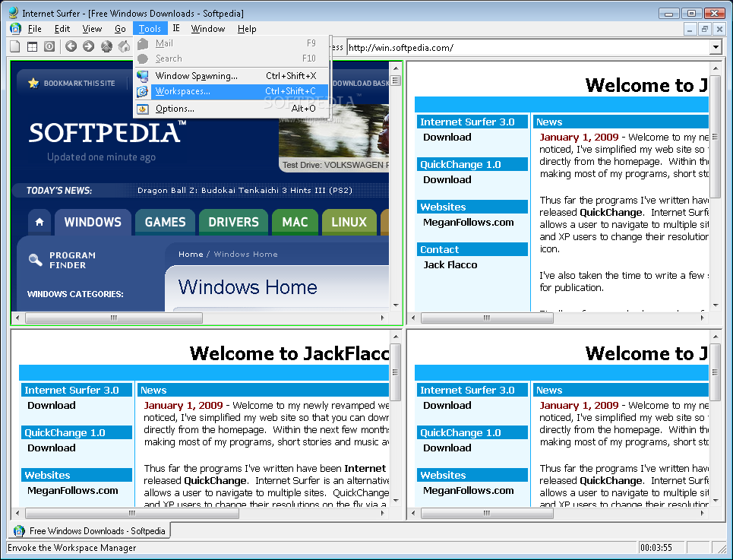This screenshot has width=733, height=560.
Task: Open the IE menu
Action: (176, 29)
